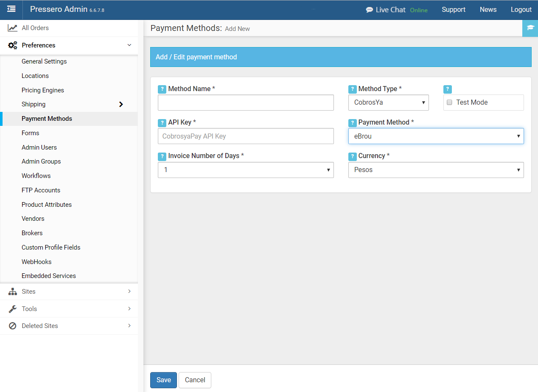Viewport: 538px width, 392px height.
Task: Open the News link
Action: pos(488,10)
